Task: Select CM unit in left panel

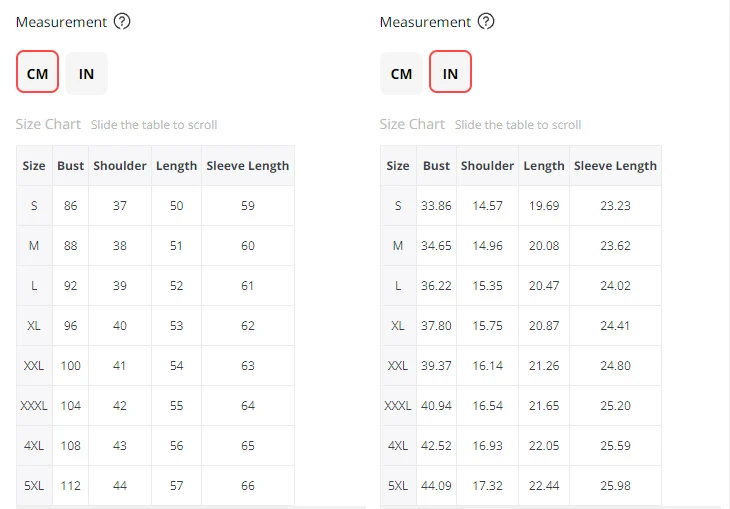Action: coord(37,73)
